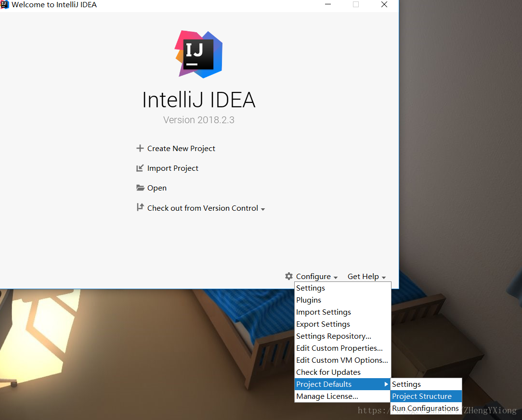The height and width of the screenshot is (420, 522).
Task: Click the Project Defaults submenu arrow
Action: point(386,384)
